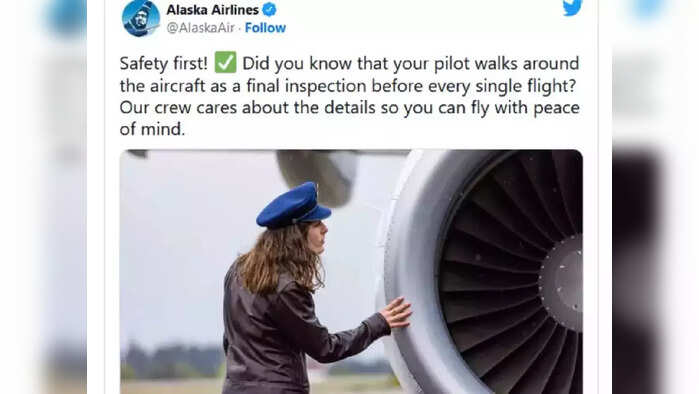Click the "Safety first!" text

click(164, 63)
